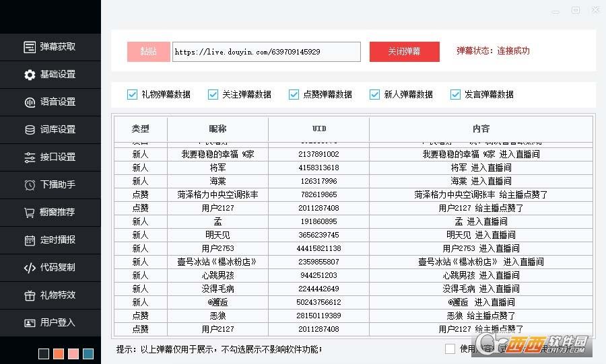The image size is (606, 364).
Task: Click the 下播助手 alarm clock icon
Action: pos(30,185)
